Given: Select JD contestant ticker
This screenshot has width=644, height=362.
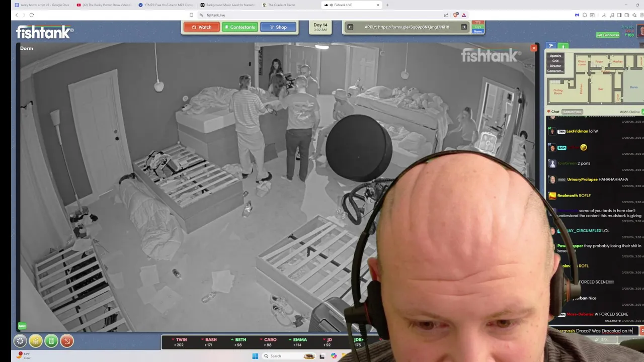Looking at the screenshot, I should coord(327,342).
